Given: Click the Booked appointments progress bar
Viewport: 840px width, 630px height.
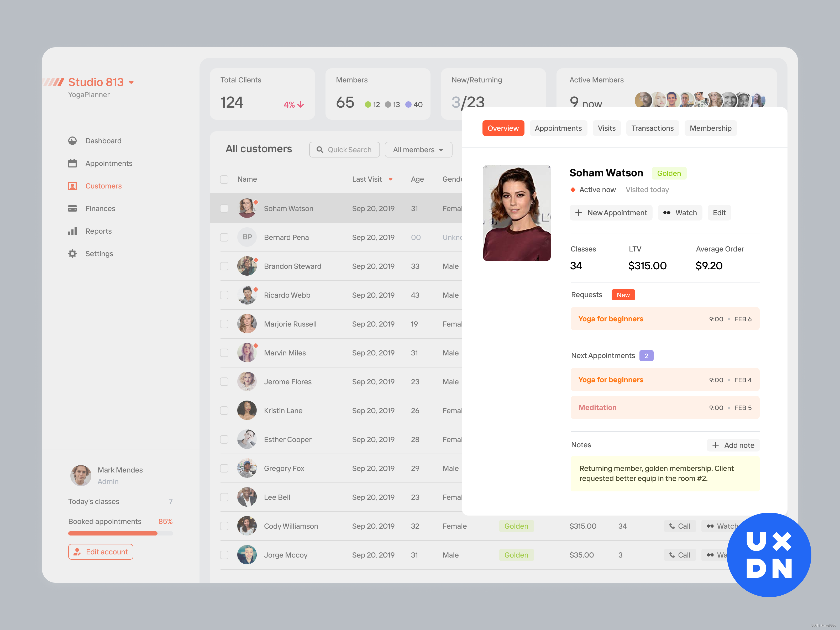Looking at the screenshot, I should tap(120, 534).
